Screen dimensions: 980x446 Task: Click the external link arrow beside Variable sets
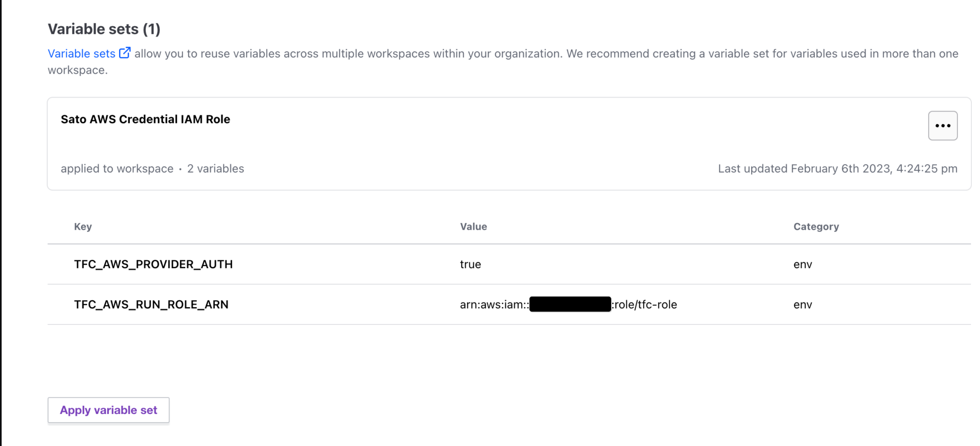coord(124,53)
